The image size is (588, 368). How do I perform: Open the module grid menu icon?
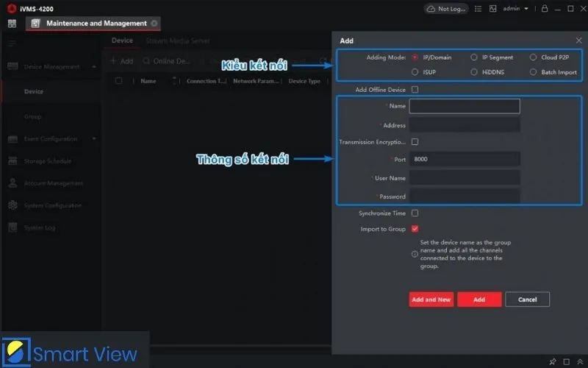click(12, 24)
